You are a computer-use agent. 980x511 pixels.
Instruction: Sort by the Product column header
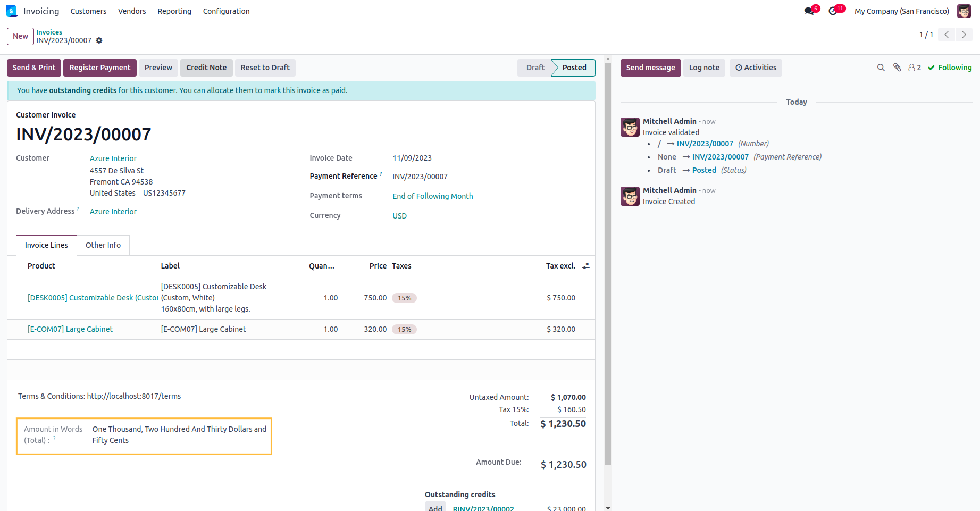41,266
